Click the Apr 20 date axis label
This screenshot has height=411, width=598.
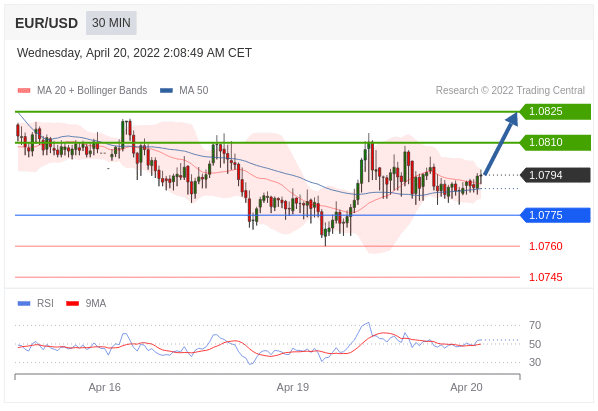[x=466, y=387]
